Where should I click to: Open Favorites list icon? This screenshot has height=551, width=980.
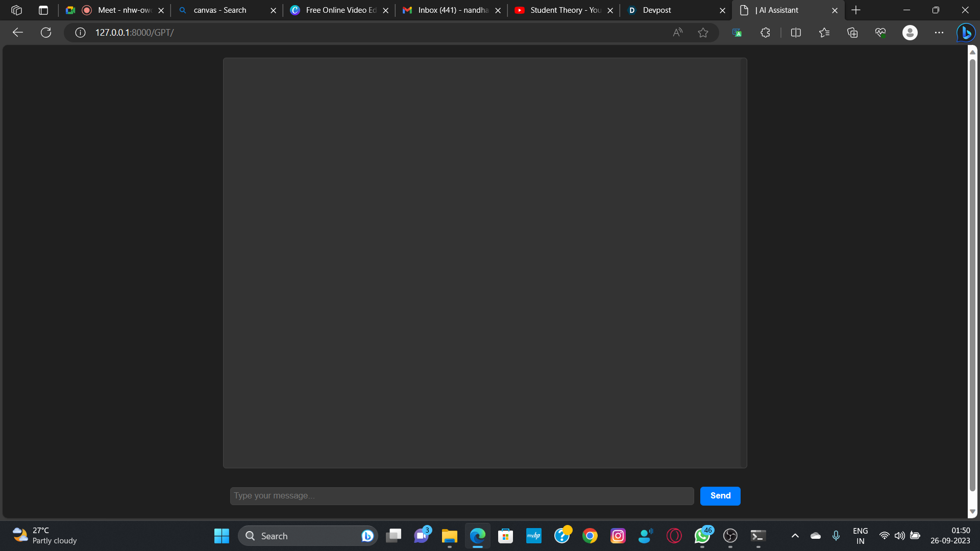[x=824, y=33]
